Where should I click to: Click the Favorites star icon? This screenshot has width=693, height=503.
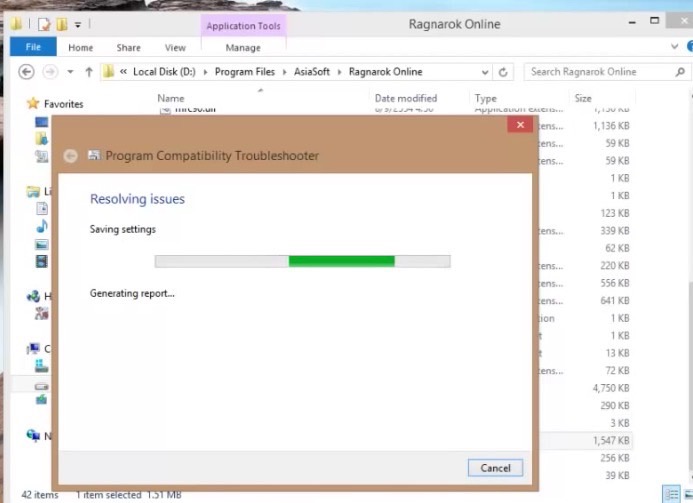(x=33, y=103)
